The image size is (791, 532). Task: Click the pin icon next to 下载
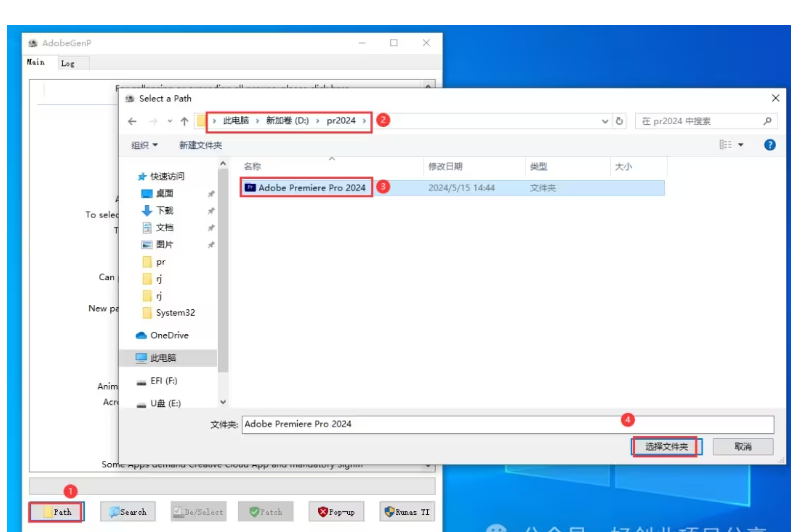pyautogui.click(x=211, y=211)
